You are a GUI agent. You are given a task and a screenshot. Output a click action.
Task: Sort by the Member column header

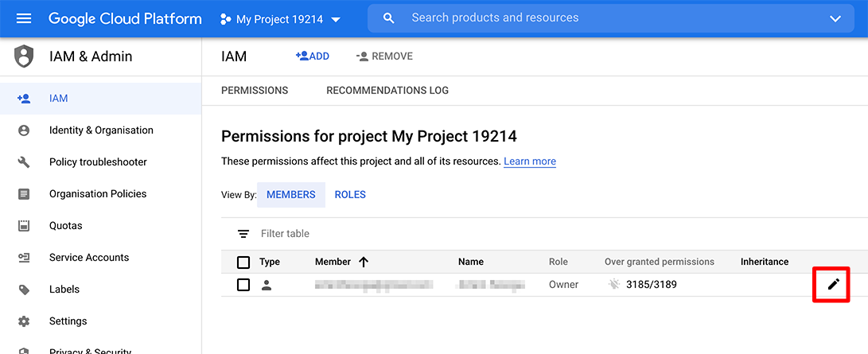coord(333,262)
